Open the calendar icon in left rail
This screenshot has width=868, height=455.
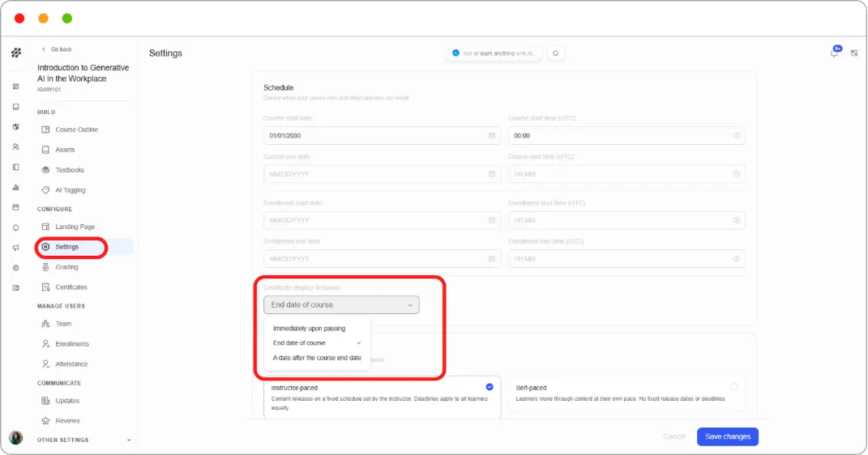[15, 207]
